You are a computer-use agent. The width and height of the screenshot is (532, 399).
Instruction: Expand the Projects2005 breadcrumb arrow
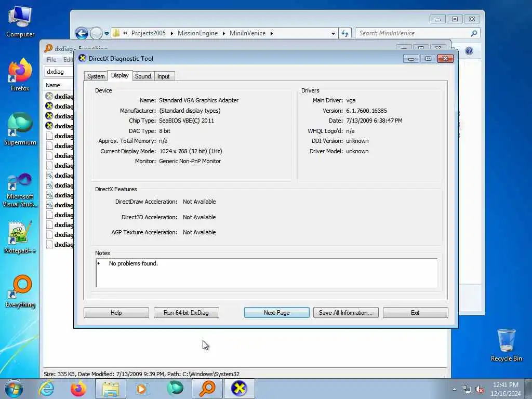click(171, 33)
